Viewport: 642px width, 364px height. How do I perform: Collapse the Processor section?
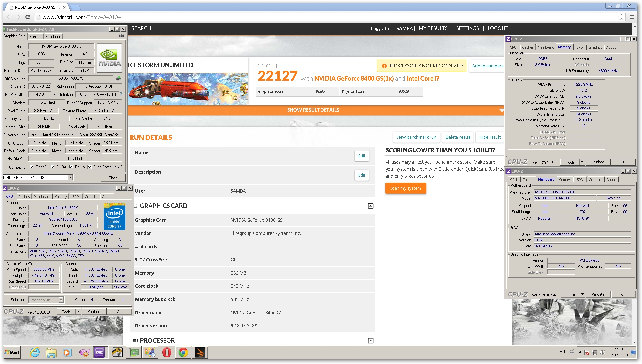371,341
